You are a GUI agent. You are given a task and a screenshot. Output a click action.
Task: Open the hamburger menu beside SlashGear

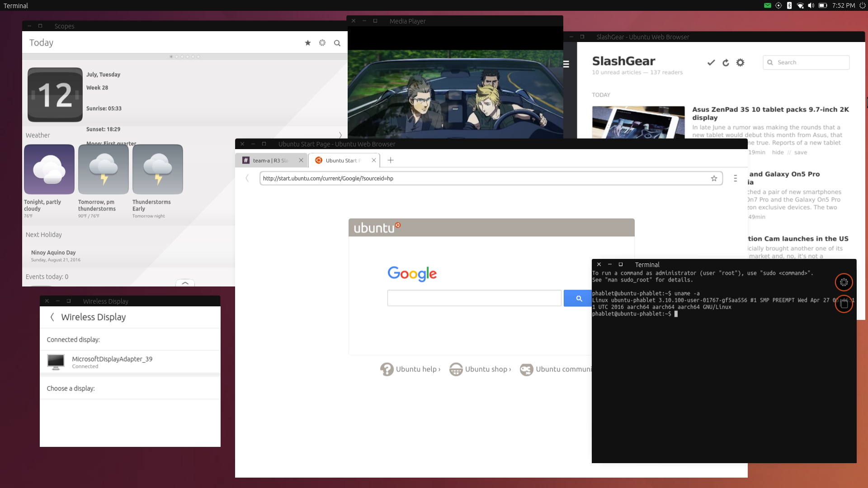(x=566, y=64)
